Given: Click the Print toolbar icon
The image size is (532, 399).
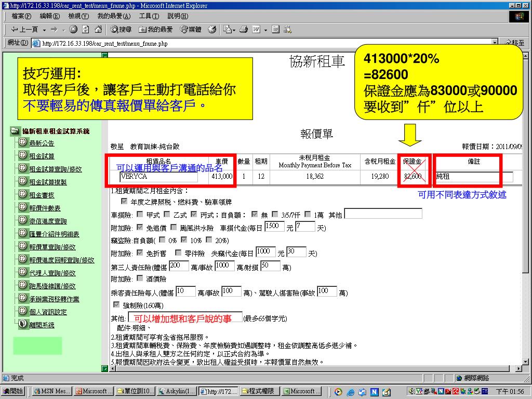Looking at the screenshot, I should [244, 30].
